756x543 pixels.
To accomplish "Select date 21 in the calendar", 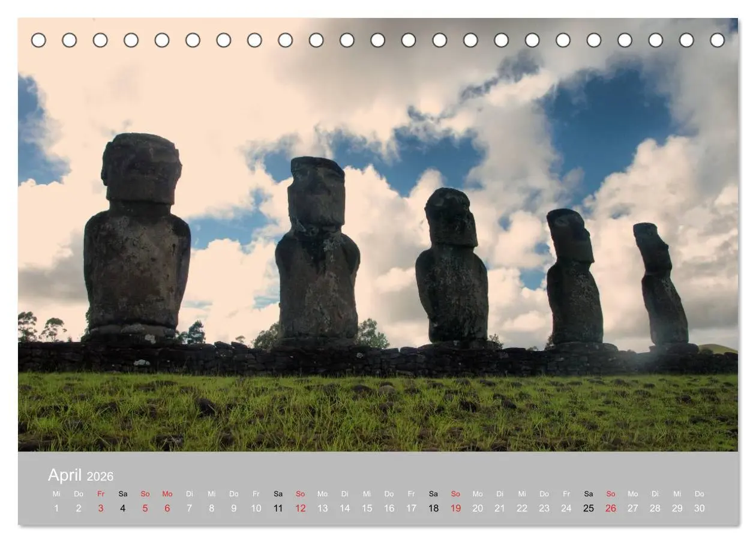I will tap(500, 508).
